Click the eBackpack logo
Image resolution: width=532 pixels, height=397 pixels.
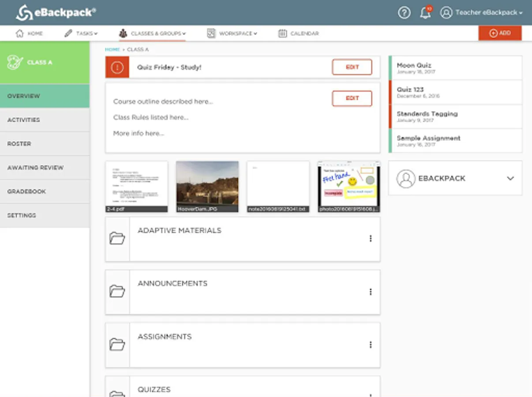(56, 12)
